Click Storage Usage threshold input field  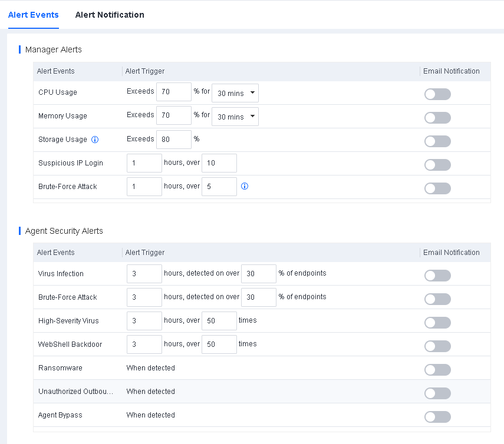click(173, 140)
